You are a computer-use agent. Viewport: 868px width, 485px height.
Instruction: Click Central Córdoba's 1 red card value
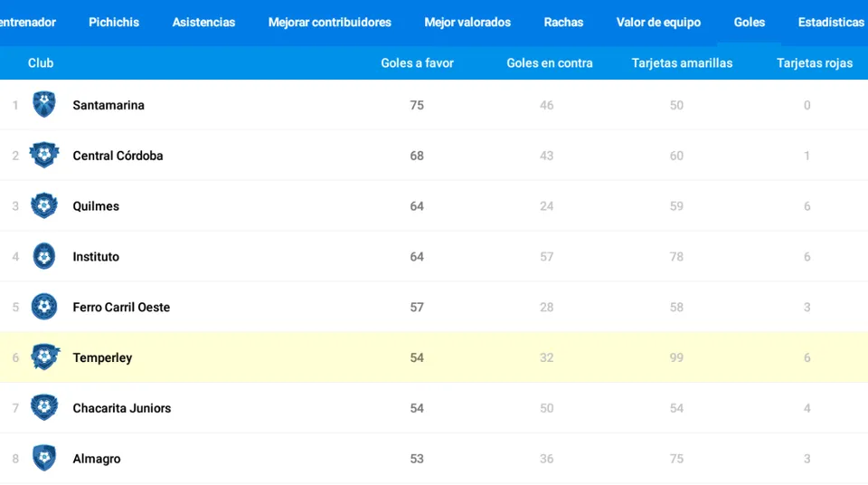807,156
